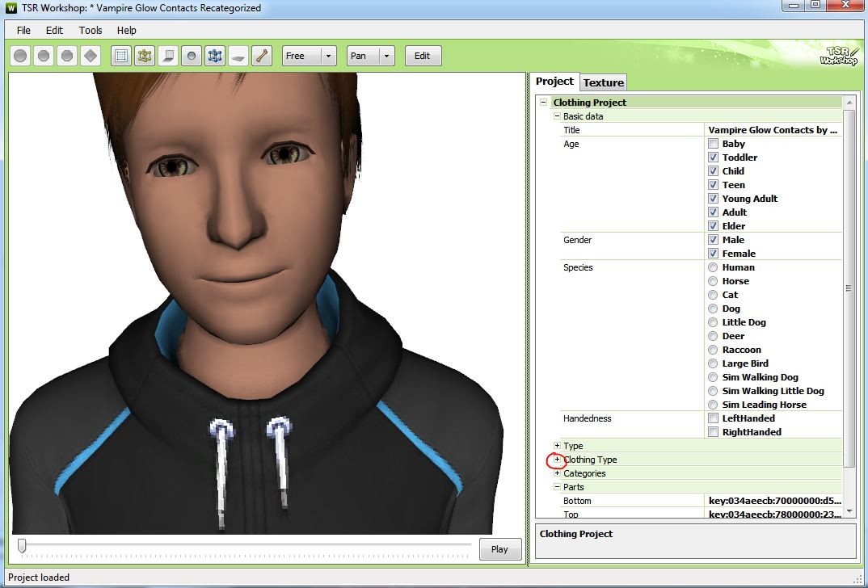This screenshot has height=588, width=868.
Task: Select the Dog species radio button
Action: [713, 309]
